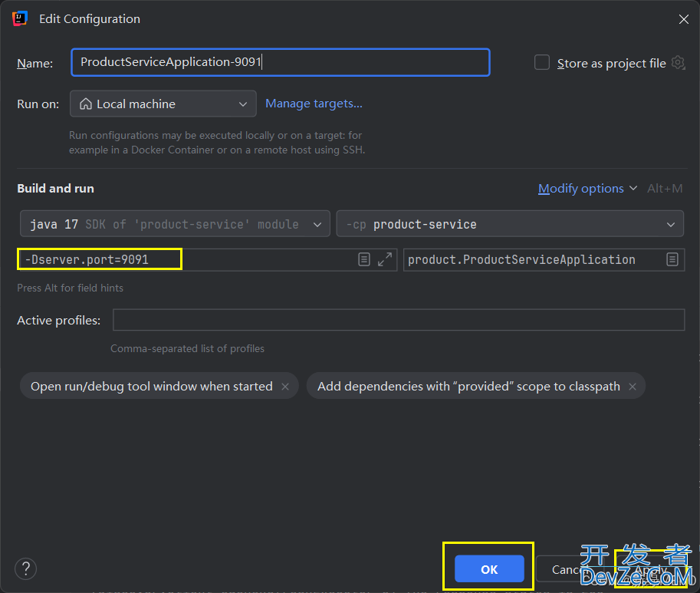Click the Manage targets link
This screenshot has height=593, width=700.
point(314,104)
